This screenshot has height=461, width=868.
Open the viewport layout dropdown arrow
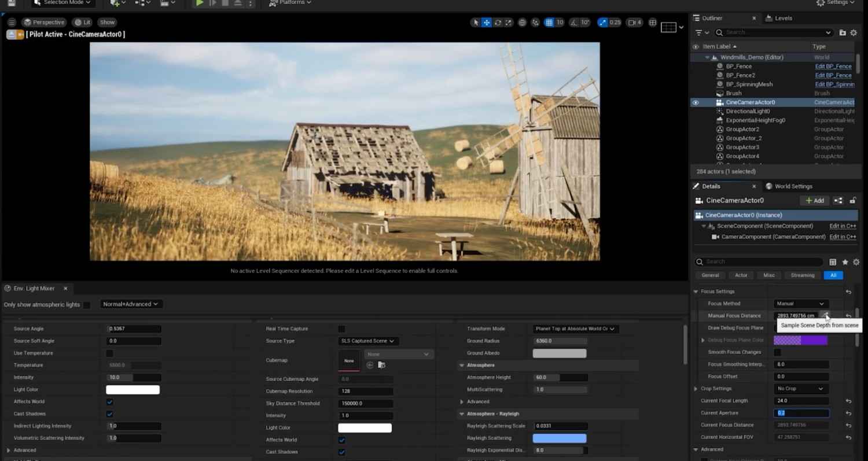tap(681, 27)
